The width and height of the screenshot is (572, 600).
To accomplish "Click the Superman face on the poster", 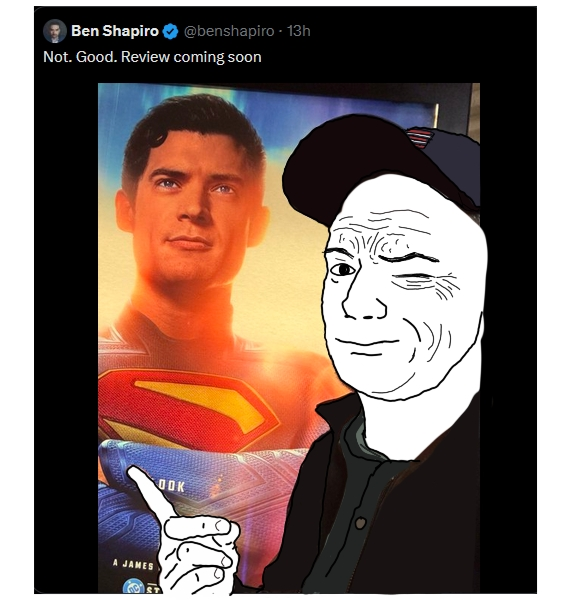I will pos(195,214).
